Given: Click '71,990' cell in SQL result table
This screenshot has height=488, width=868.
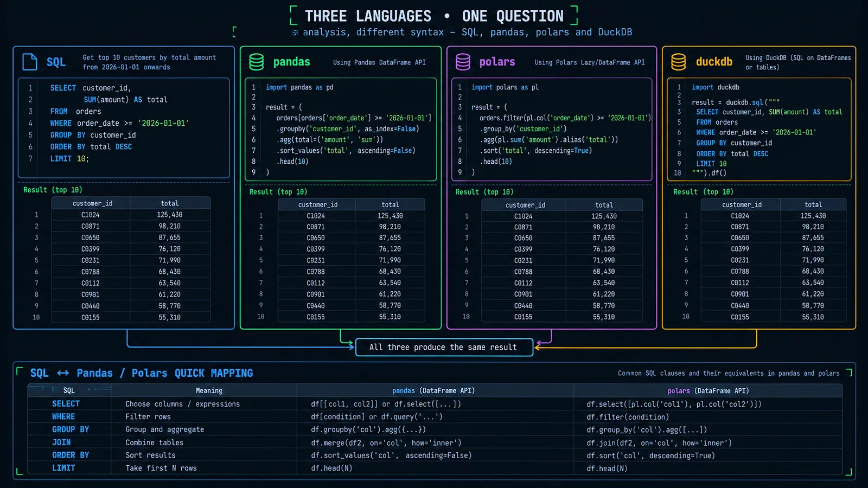Looking at the screenshot, I should pyautogui.click(x=170, y=260).
